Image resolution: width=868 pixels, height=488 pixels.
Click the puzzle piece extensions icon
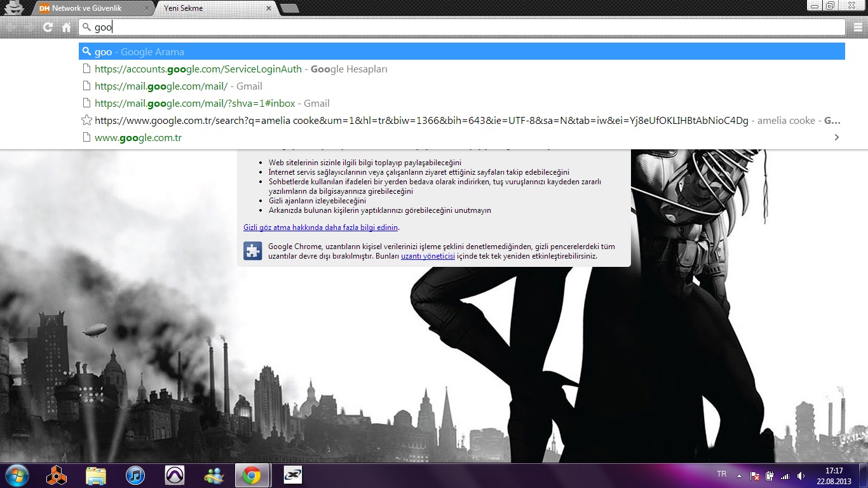pos(253,251)
